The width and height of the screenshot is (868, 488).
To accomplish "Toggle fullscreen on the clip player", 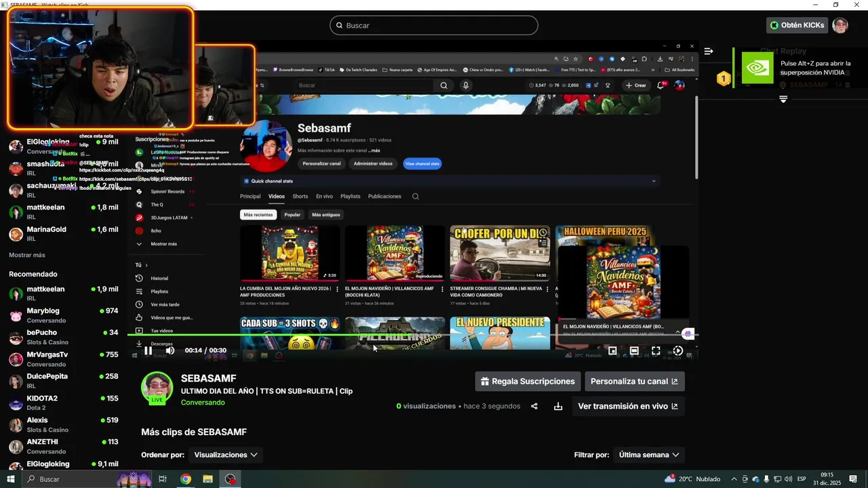I will click(x=656, y=350).
